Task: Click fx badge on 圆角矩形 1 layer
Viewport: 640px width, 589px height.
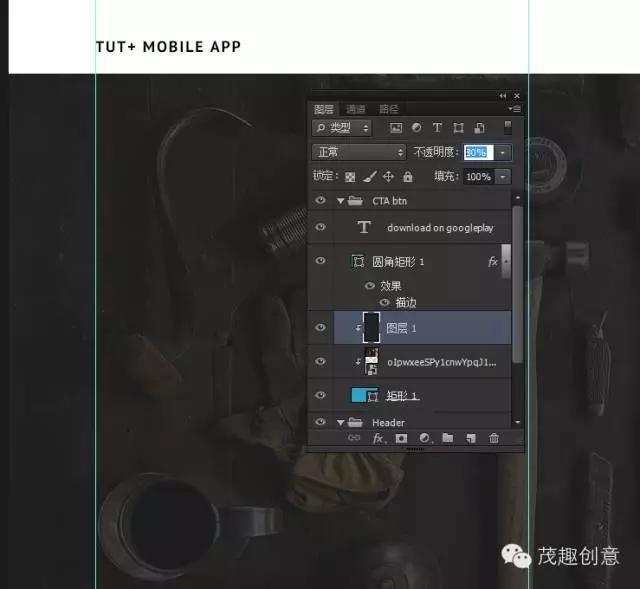Action: (493, 262)
